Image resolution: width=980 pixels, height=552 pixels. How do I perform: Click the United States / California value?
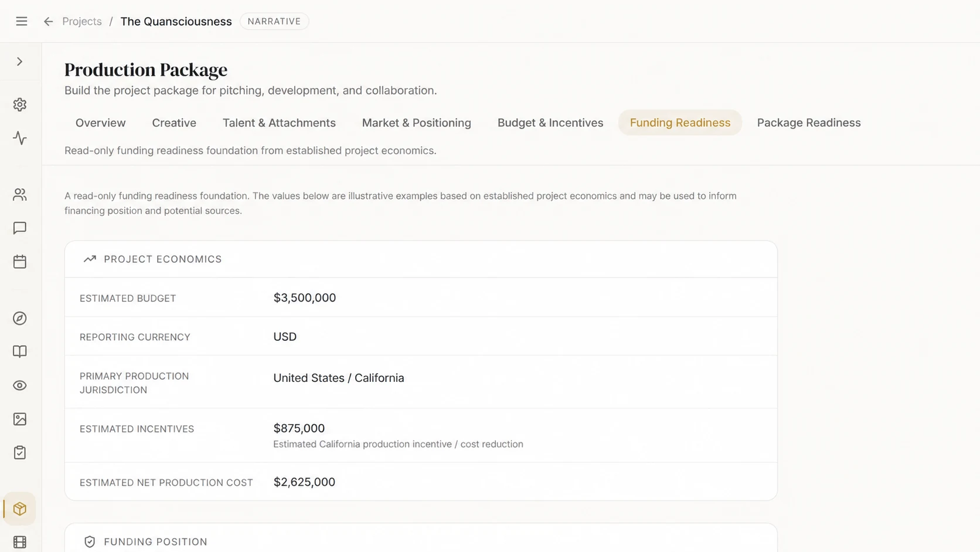click(339, 378)
